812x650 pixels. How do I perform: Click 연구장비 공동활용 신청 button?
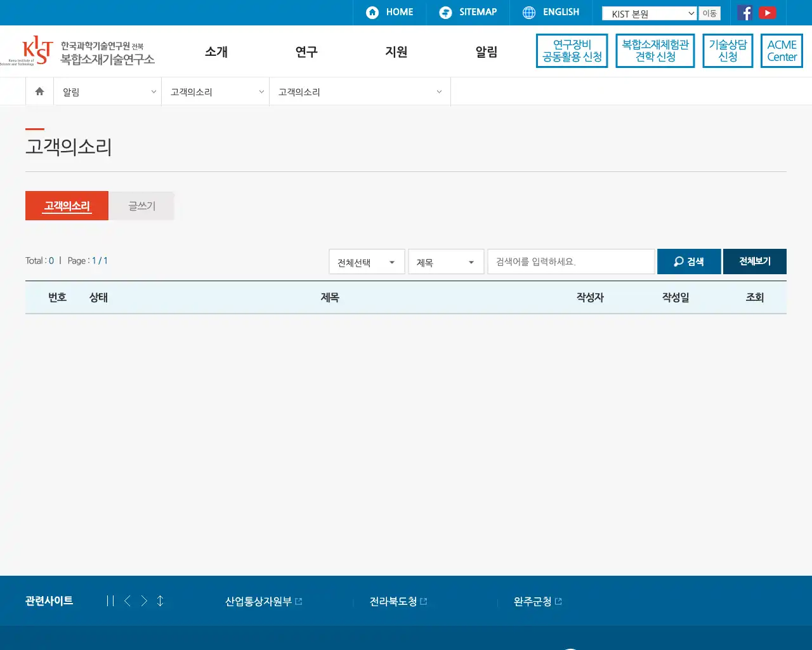[x=572, y=51]
